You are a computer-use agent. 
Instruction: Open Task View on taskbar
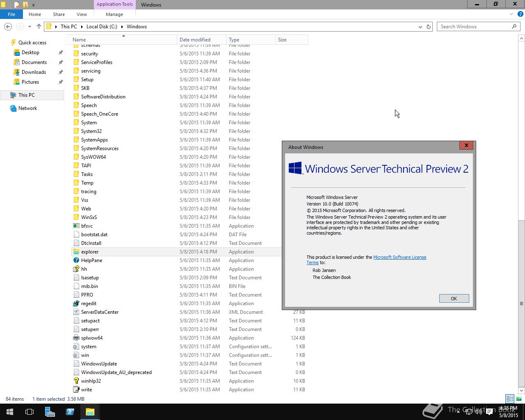[x=30, y=412]
